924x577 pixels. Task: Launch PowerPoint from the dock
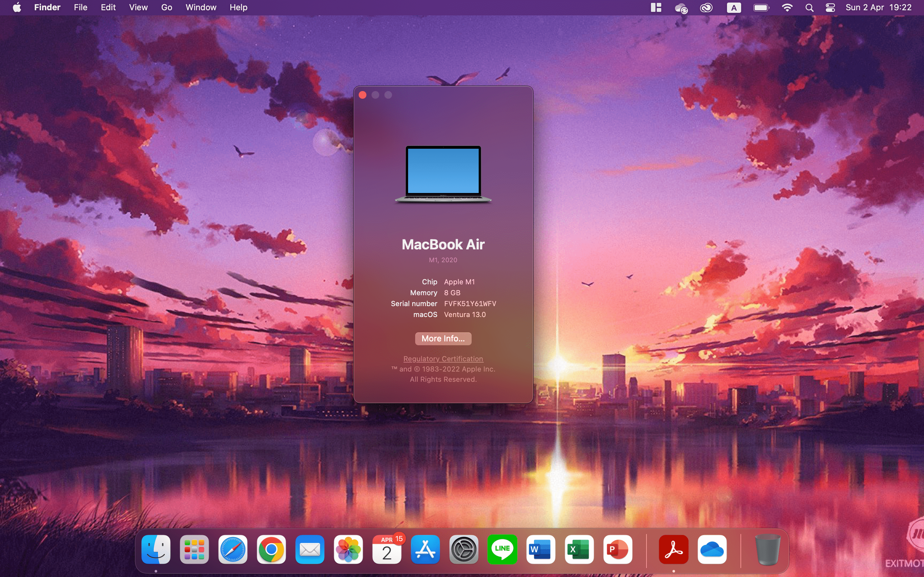coord(617,549)
